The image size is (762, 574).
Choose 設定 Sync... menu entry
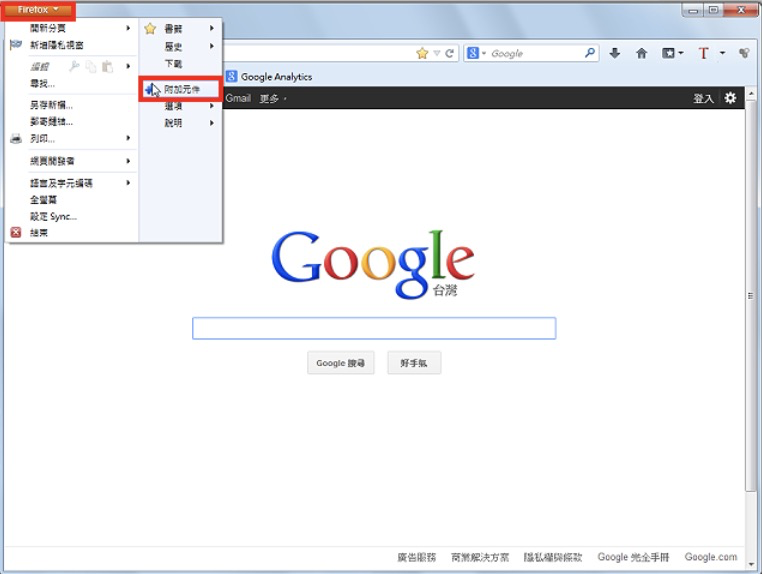53,217
